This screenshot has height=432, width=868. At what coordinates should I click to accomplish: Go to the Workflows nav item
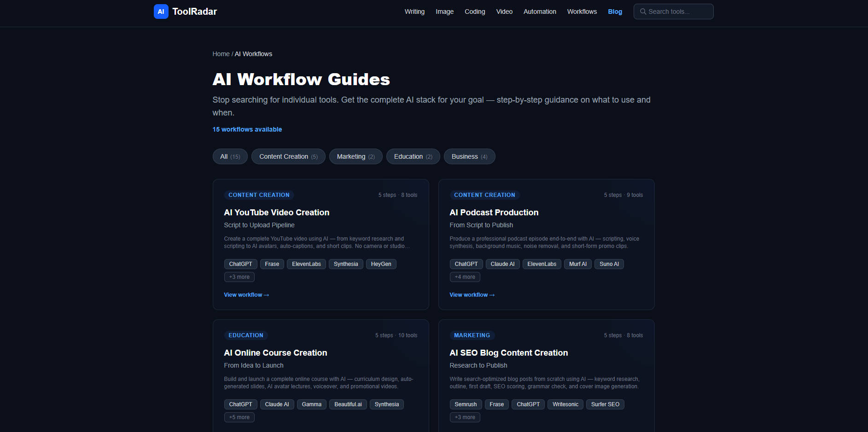point(582,12)
